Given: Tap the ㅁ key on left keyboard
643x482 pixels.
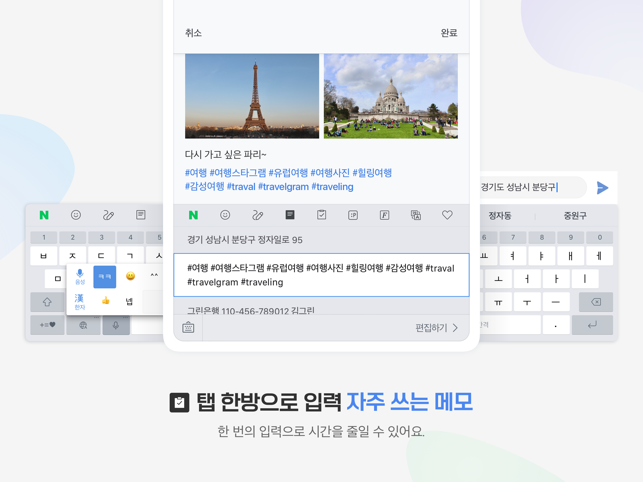Looking at the screenshot, I should click(58, 279).
